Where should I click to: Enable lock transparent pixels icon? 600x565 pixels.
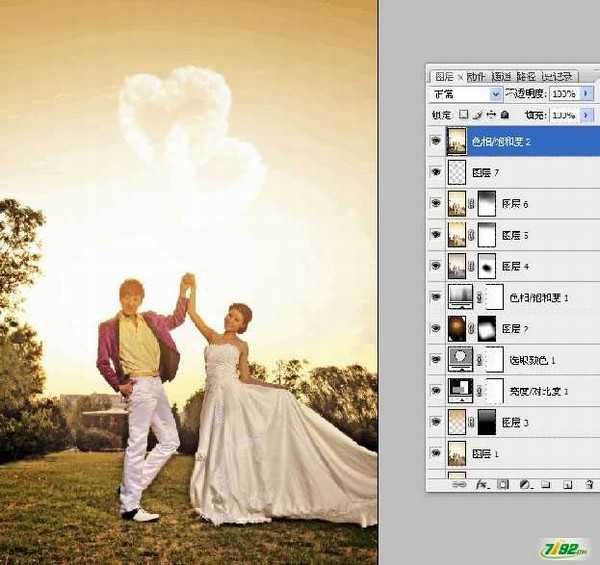tap(463, 116)
